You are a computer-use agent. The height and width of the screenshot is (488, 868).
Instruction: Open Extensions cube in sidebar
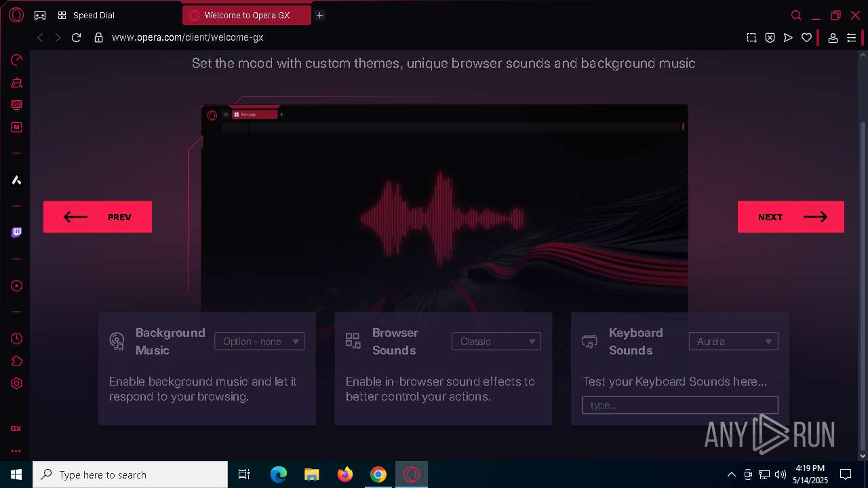[16, 361]
